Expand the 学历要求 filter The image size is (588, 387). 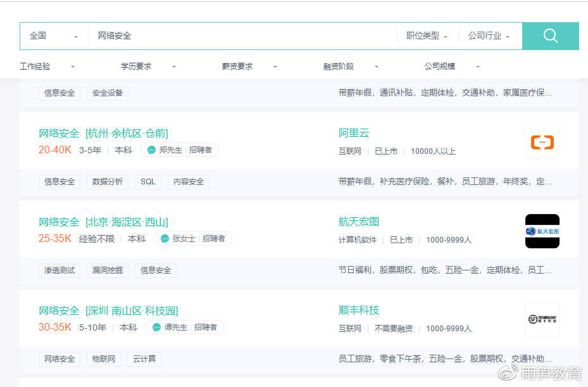(x=148, y=67)
